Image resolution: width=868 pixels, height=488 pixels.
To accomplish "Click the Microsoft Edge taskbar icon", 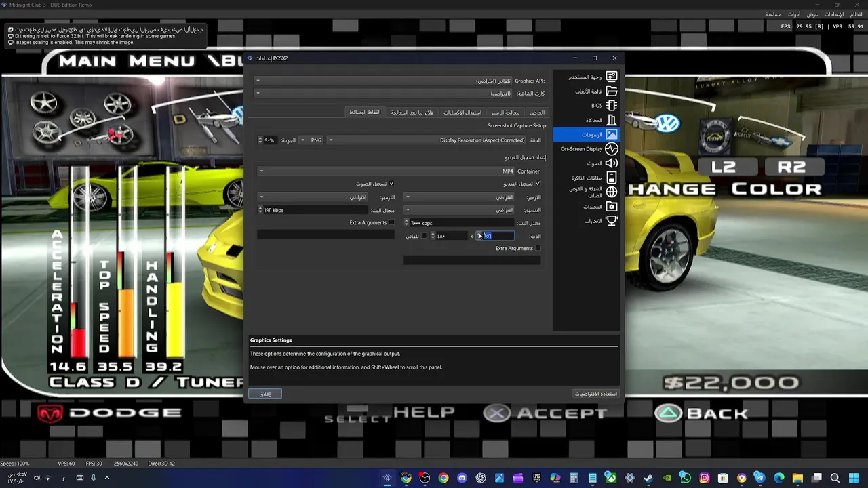I will [779, 478].
